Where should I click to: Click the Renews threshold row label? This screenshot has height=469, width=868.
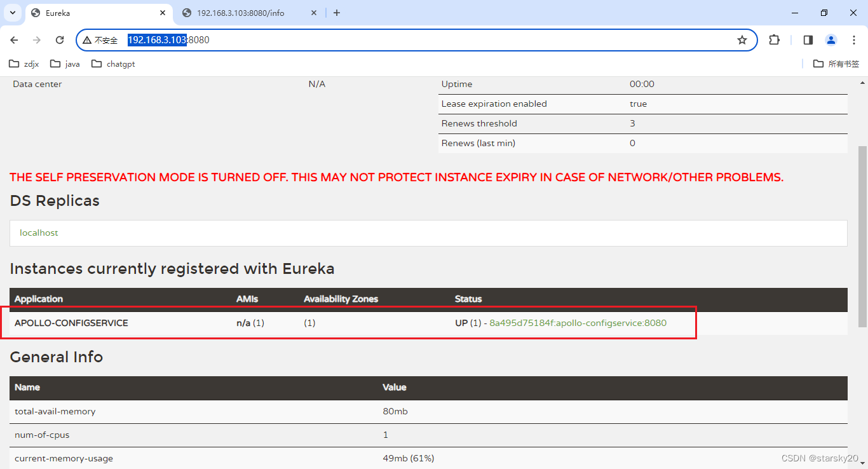pyautogui.click(x=479, y=123)
